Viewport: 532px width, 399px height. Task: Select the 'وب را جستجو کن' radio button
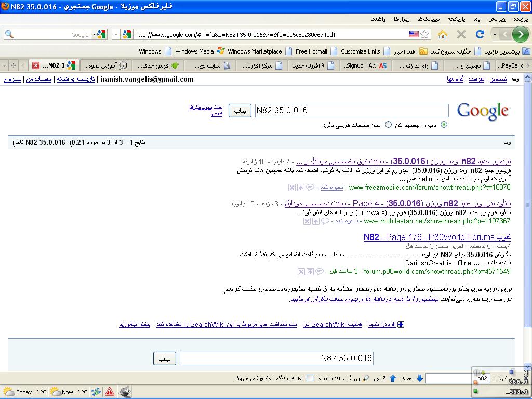444,125
